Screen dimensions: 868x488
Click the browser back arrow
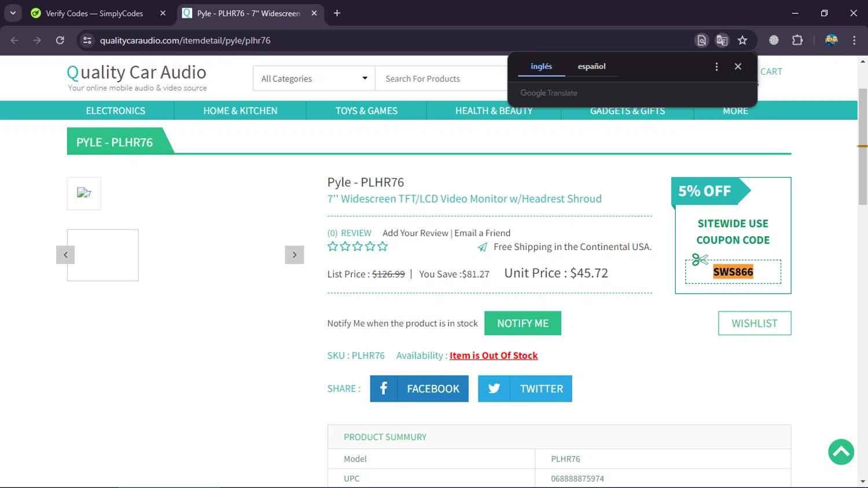(14, 41)
